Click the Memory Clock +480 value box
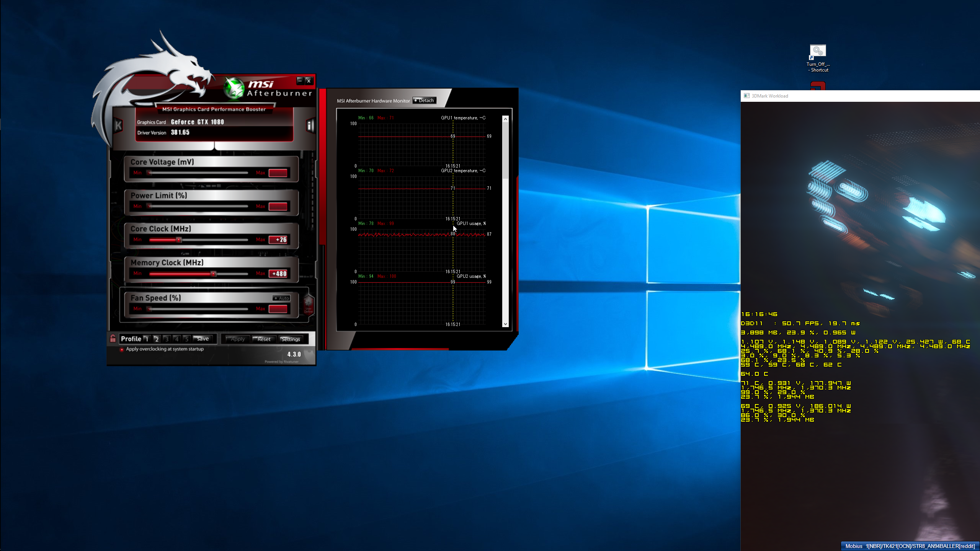 point(278,274)
